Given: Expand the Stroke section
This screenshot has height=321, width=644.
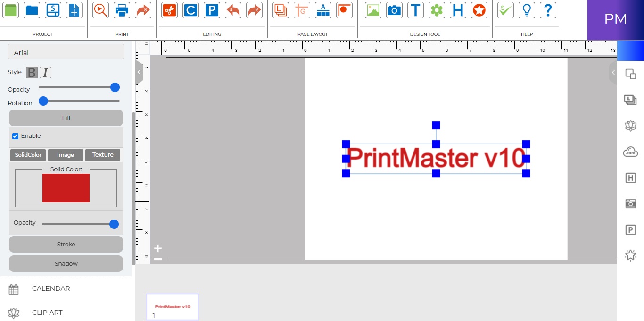Looking at the screenshot, I should point(66,244).
